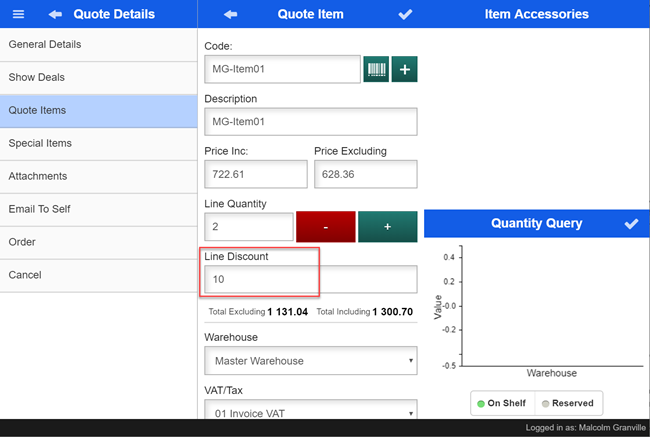This screenshot has width=650, height=437.
Task: Open the hamburger menu icon
Action: [x=18, y=14]
